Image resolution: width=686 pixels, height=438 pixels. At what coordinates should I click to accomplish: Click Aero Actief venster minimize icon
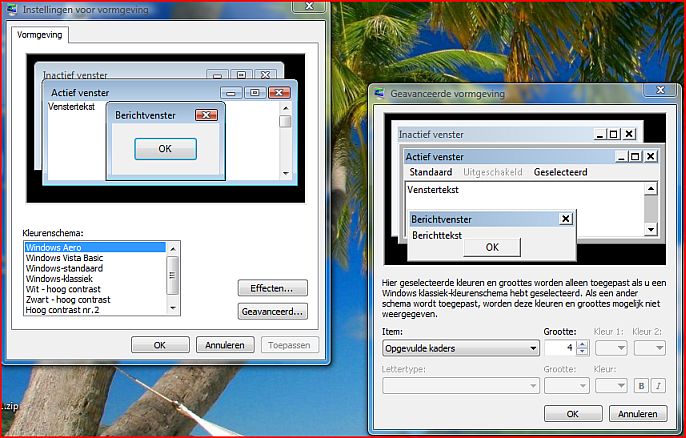click(x=231, y=92)
